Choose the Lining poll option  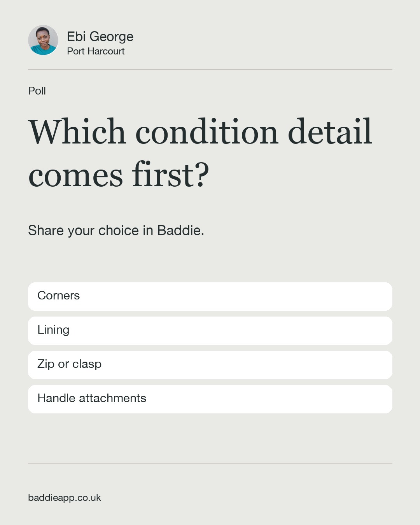tap(210, 331)
